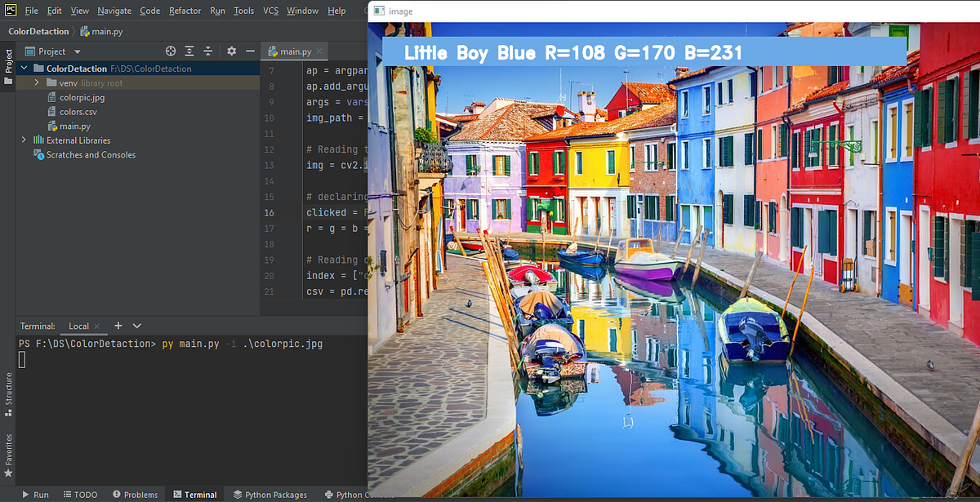The width and height of the screenshot is (980, 502).
Task: Expand the External Libraries node
Action: click(23, 140)
